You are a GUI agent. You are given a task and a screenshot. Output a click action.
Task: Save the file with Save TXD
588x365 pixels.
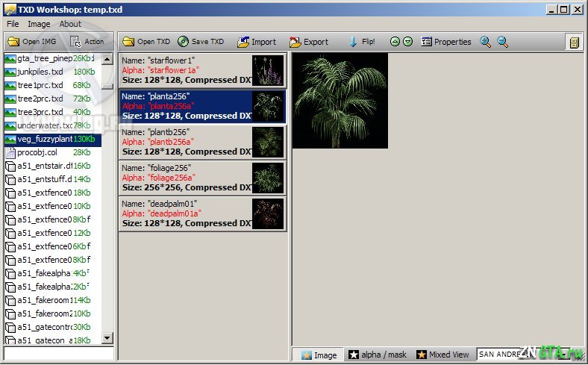[201, 42]
